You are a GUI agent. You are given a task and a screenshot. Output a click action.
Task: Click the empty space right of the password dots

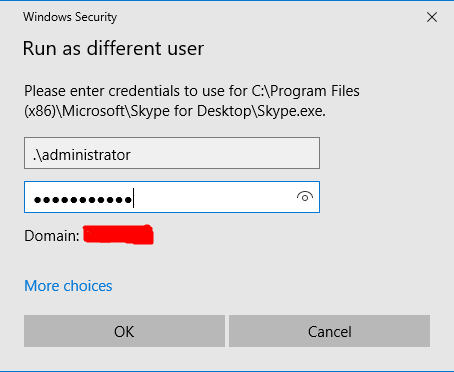[213, 197]
